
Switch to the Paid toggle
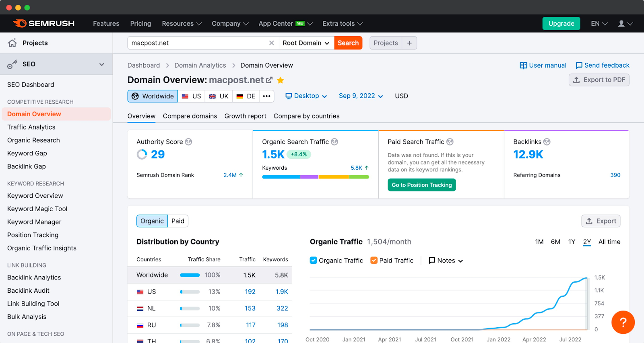tap(178, 221)
